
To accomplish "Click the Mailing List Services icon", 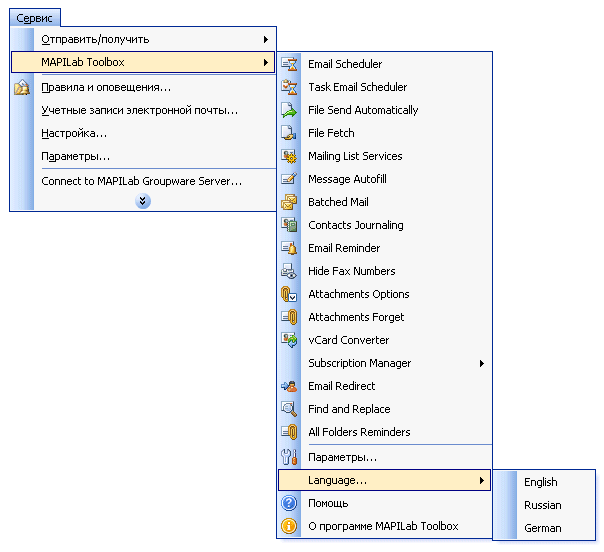I will (290, 156).
